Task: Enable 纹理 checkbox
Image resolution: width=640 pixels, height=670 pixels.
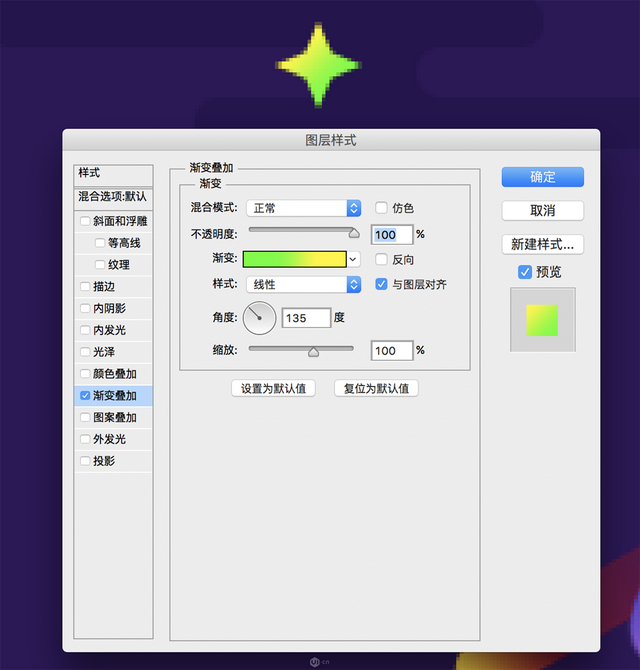Action: click(100, 264)
